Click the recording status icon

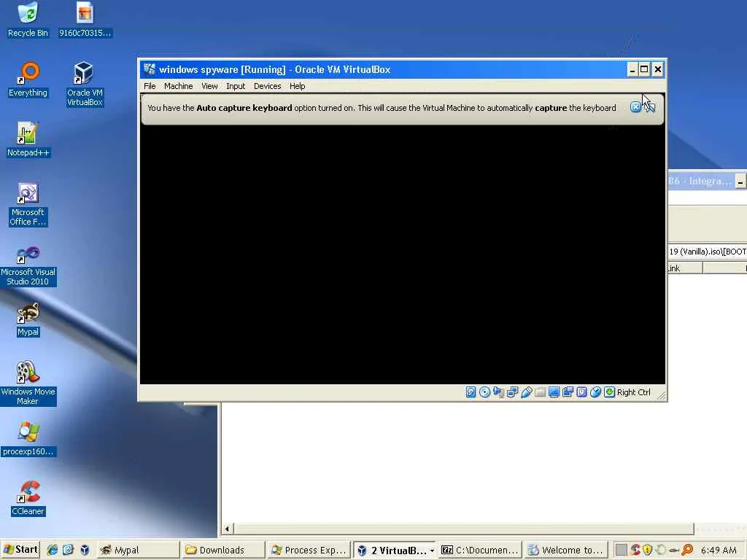tap(568, 392)
